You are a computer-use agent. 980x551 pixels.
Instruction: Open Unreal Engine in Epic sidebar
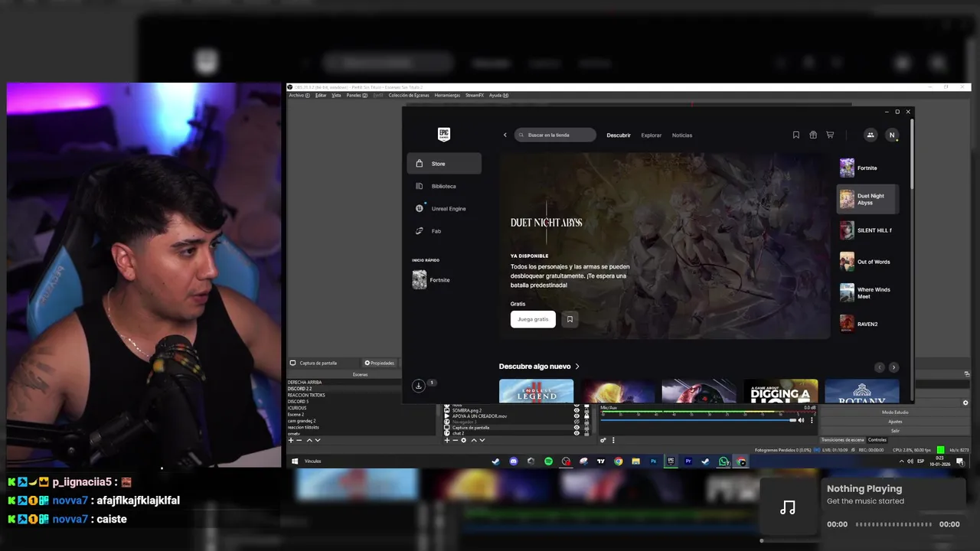tap(444, 208)
